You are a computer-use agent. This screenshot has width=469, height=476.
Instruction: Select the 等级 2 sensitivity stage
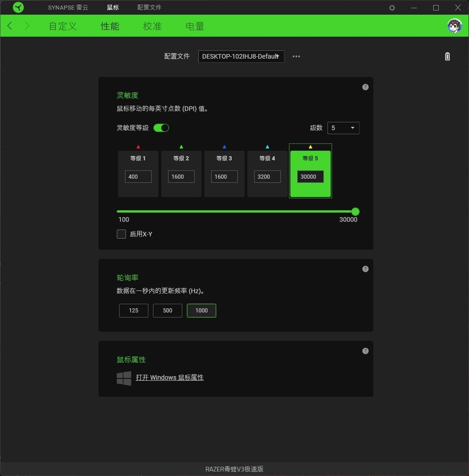[x=181, y=174]
